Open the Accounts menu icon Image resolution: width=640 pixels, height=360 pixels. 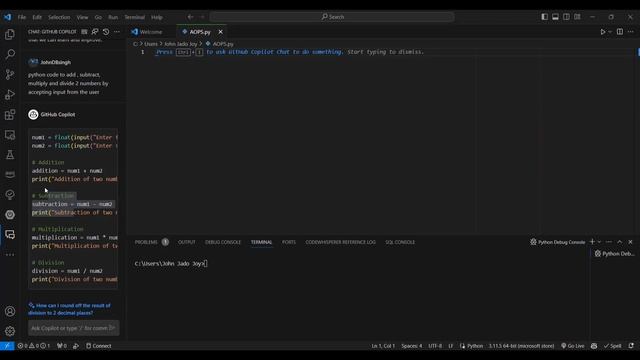pos(10,311)
